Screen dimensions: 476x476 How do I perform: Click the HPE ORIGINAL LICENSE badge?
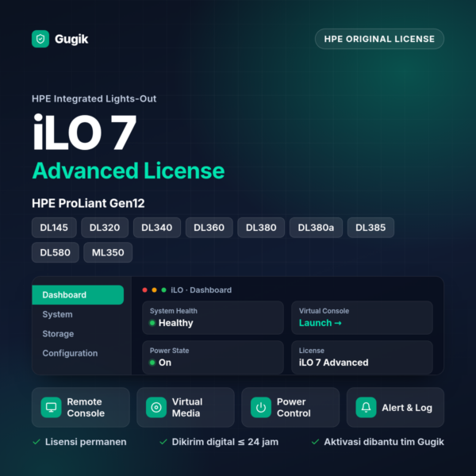379,39
